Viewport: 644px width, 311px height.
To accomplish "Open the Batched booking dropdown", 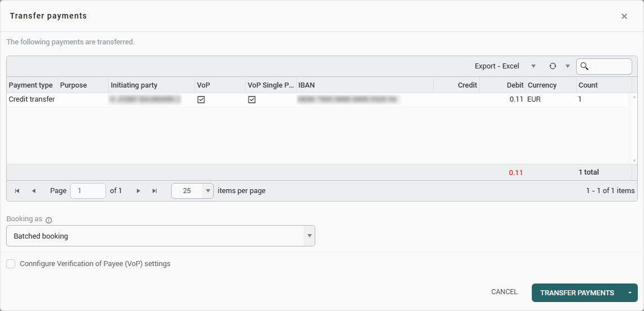I will [x=309, y=236].
